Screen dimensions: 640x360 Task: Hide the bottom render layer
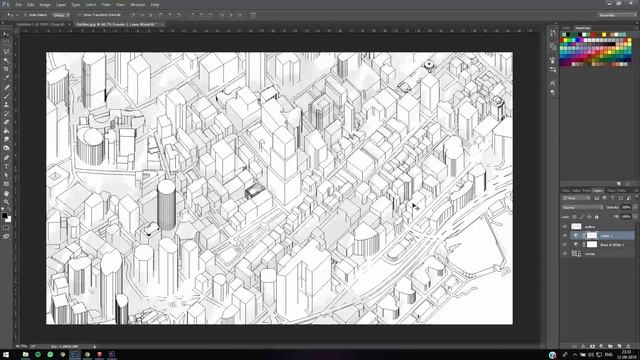565,253
